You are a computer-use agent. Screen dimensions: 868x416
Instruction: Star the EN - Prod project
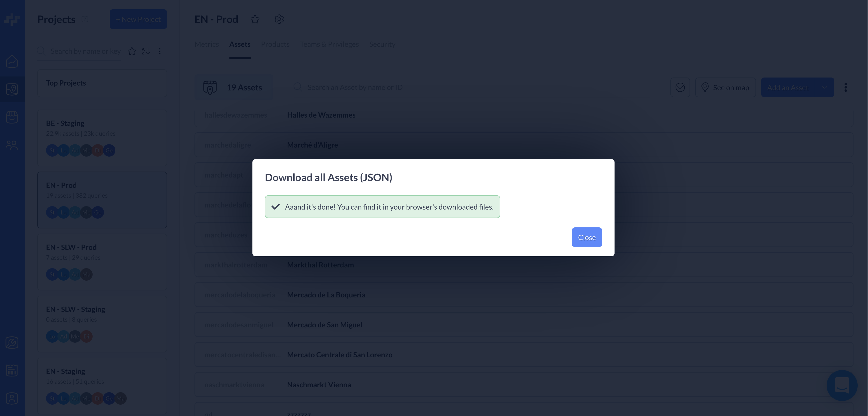(x=255, y=20)
